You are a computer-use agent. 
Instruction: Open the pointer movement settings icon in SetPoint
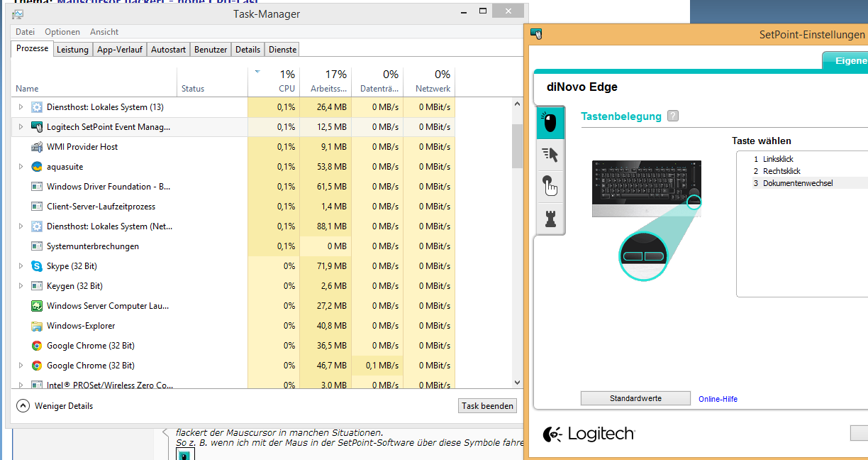(x=550, y=153)
